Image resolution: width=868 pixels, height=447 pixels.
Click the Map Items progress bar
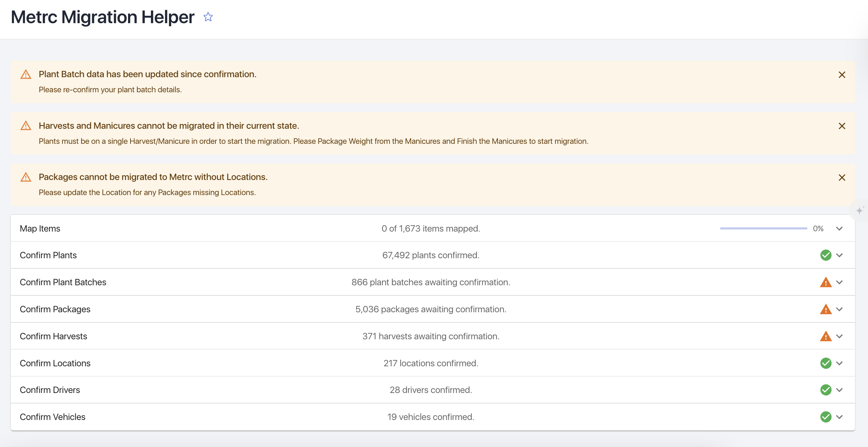tap(763, 228)
